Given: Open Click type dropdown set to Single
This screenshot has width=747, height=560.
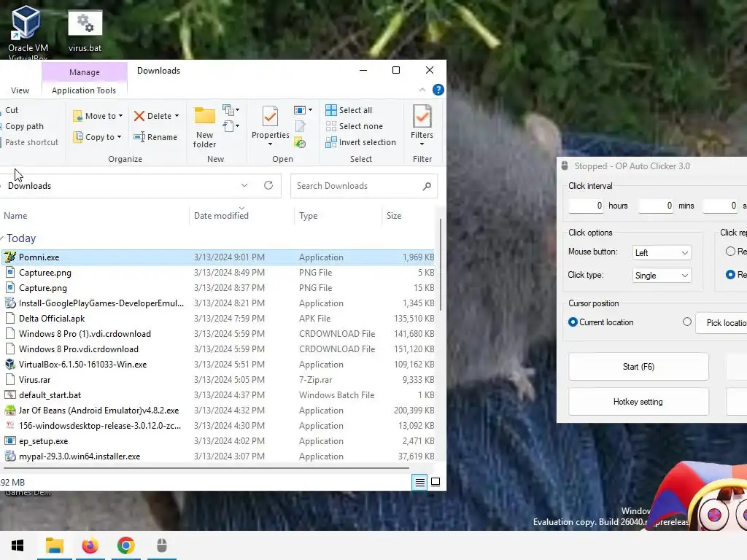Looking at the screenshot, I should pos(662,276).
